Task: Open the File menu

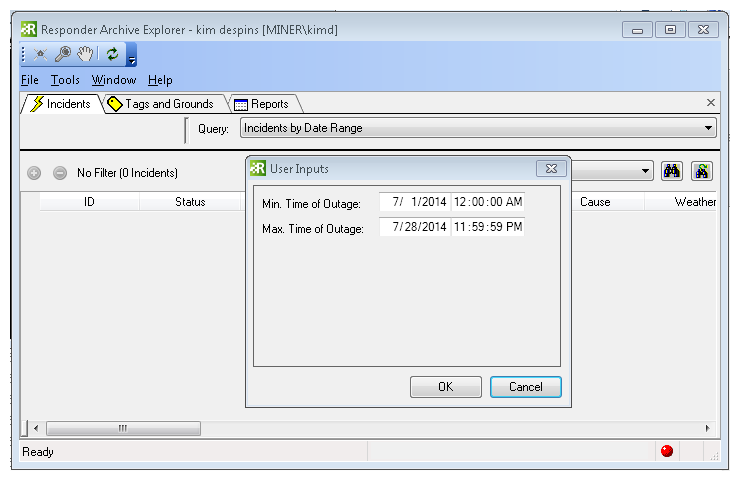Action: [x=30, y=80]
